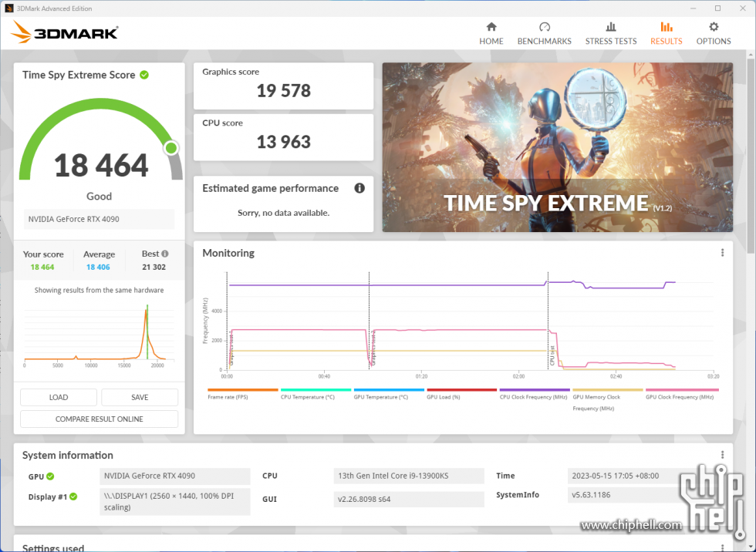Toggle GPU Temperature legend item

[x=389, y=394]
